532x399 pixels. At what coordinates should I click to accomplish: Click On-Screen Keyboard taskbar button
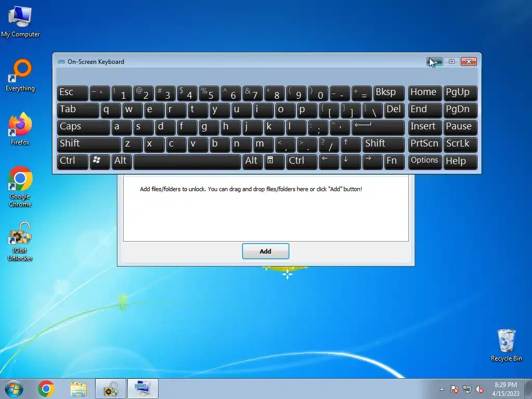tap(142, 389)
